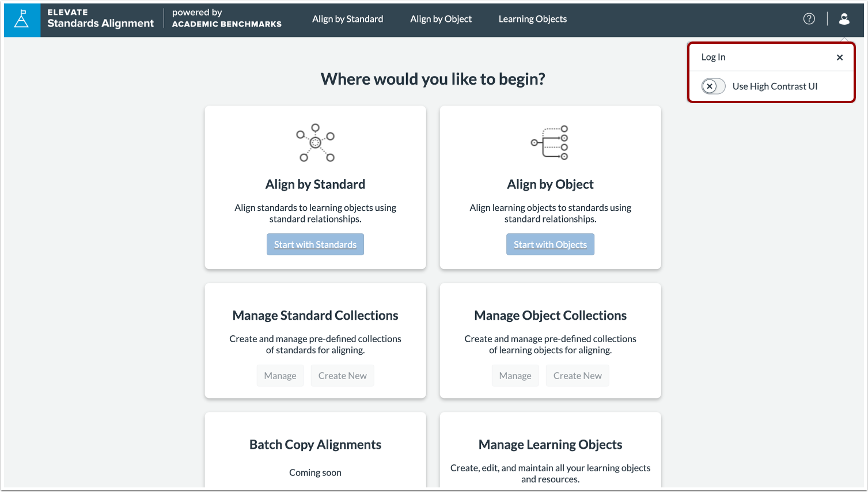Click the Align by Object node diagram icon
The height and width of the screenshot is (492, 868).
pyautogui.click(x=550, y=143)
